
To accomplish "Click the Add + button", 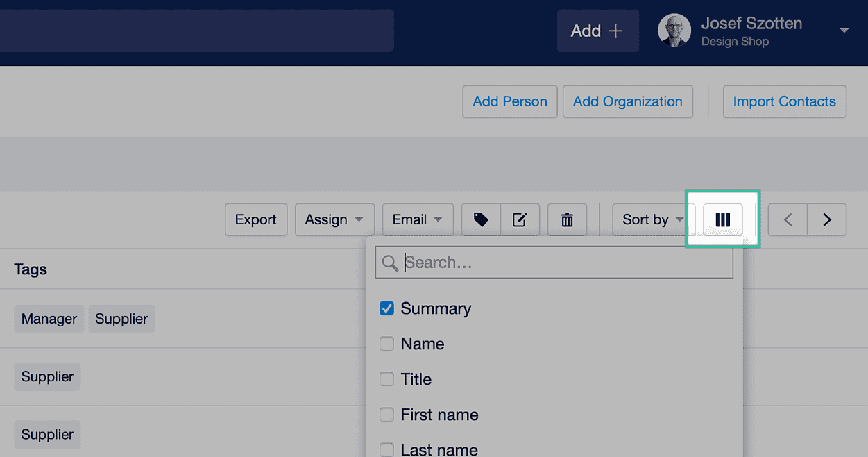I will [x=597, y=31].
